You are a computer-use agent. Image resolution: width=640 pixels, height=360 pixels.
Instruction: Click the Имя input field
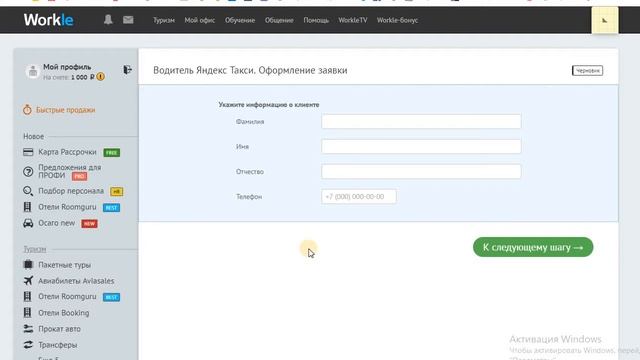point(421,146)
